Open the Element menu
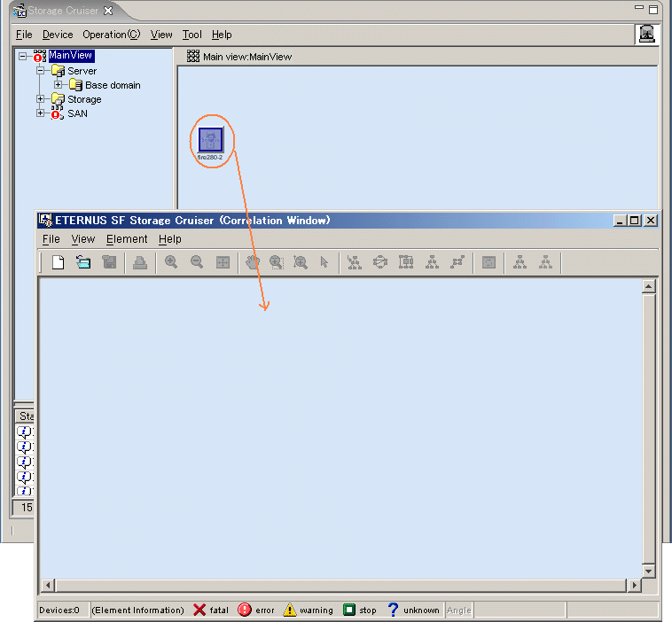Viewport: 672px width, 622px height. point(127,239)
